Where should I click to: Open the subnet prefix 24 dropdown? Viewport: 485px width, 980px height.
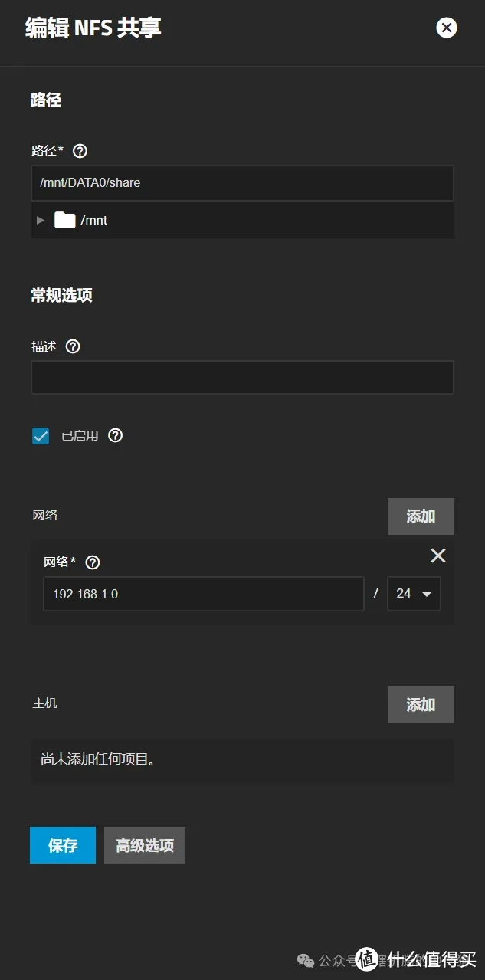(x=414, y=594)
